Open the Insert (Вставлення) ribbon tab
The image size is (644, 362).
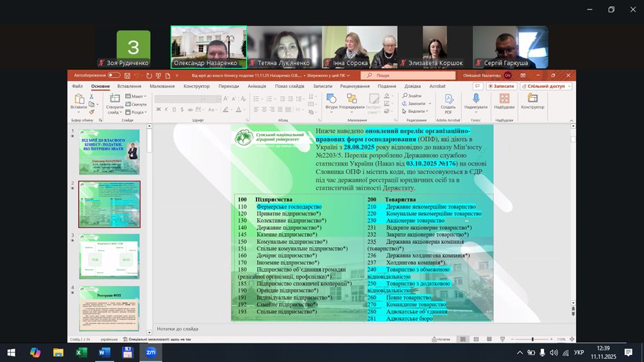click(129, 86)
